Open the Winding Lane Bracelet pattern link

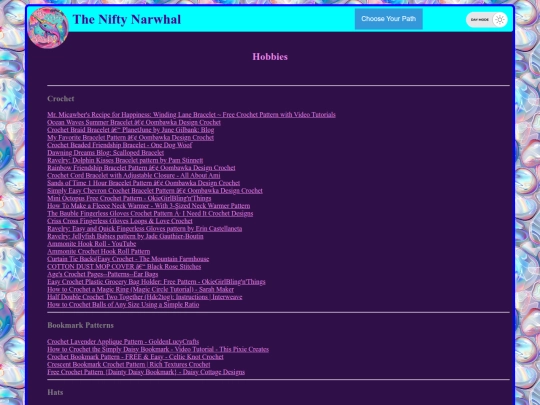[x=191, y=115]
